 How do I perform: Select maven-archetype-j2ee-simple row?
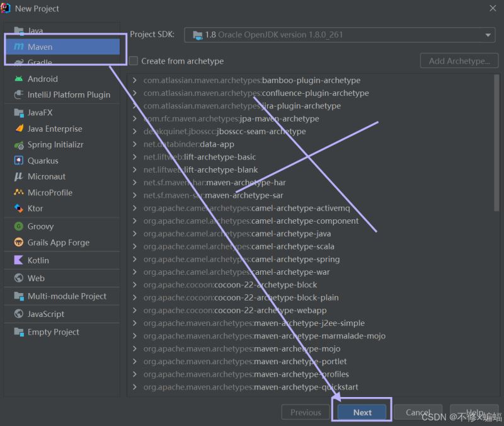311,323
